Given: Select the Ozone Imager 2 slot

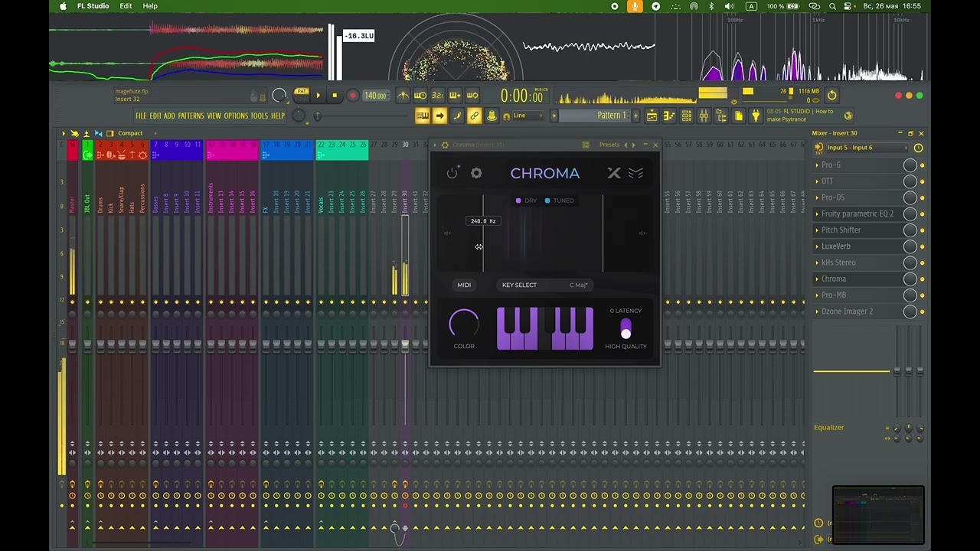Looking at the screenshot, I should pos(857,311).
